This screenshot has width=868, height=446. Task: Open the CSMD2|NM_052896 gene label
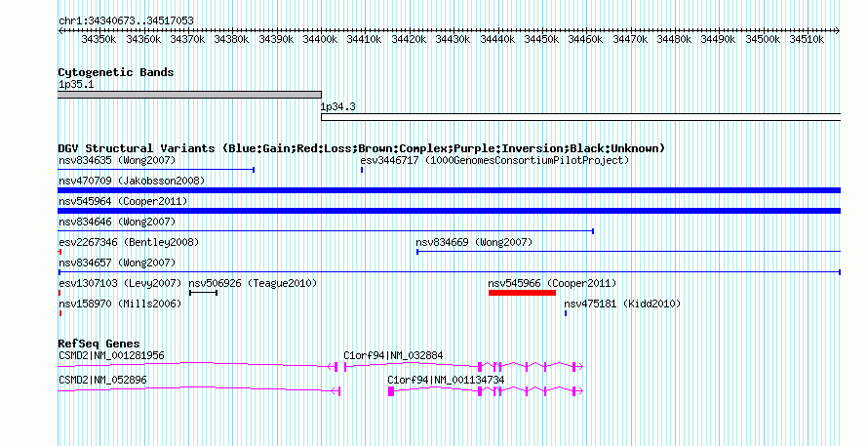pos(102,380)
